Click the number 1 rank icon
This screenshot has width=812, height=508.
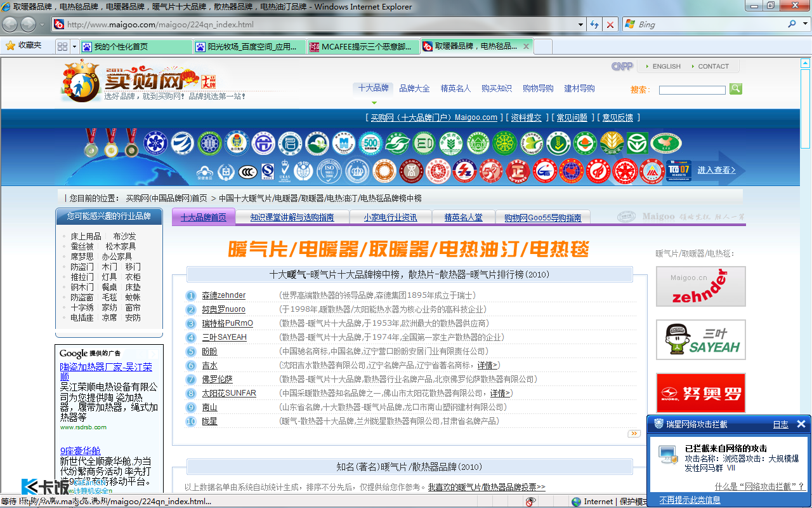point(191,296)
